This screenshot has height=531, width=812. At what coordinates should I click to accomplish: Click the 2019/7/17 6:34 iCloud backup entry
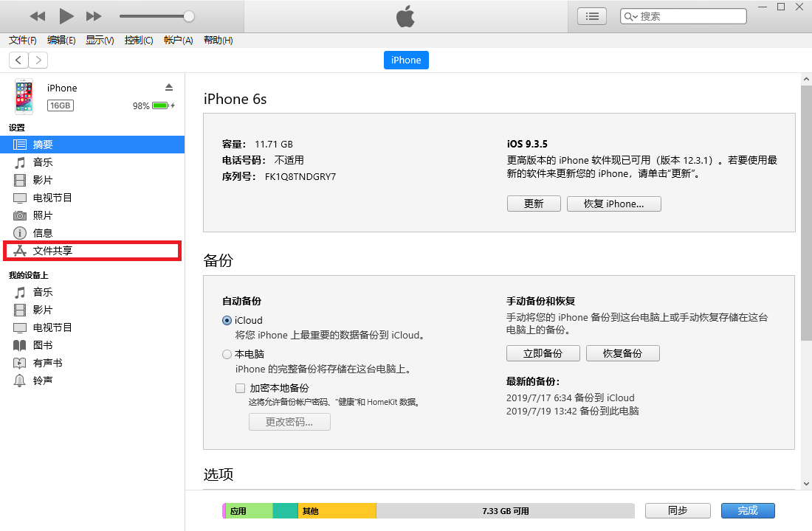tap(570, 398)
